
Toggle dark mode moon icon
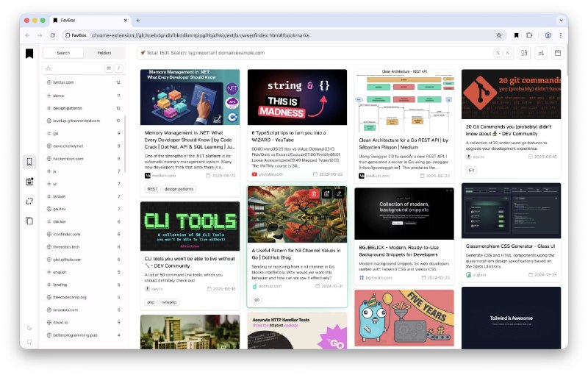click(29, 328)
